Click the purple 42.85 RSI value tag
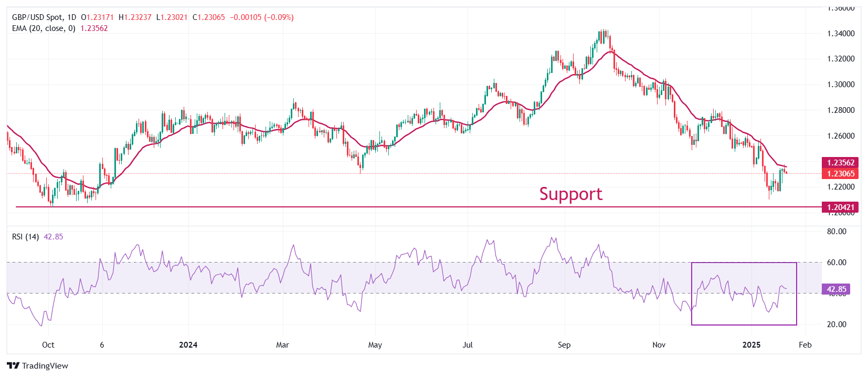The image size is (868, 377). click(836, 289)
